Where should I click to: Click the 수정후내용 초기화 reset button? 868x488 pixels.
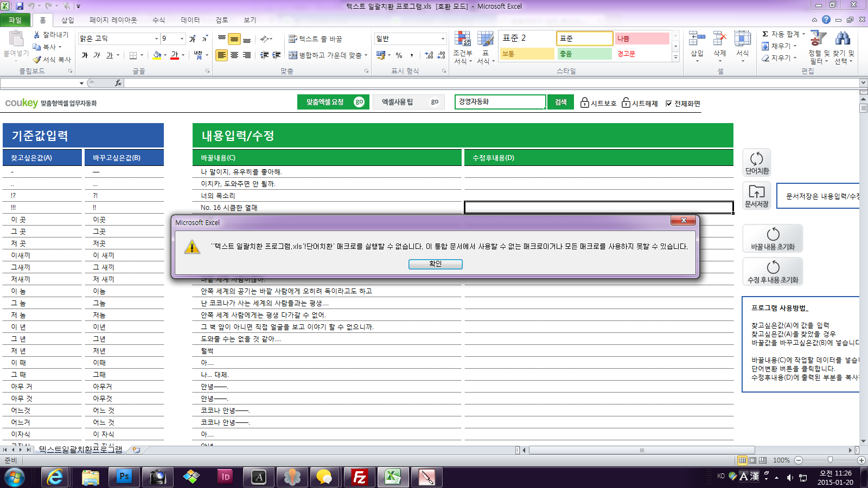tap(773, 272)
